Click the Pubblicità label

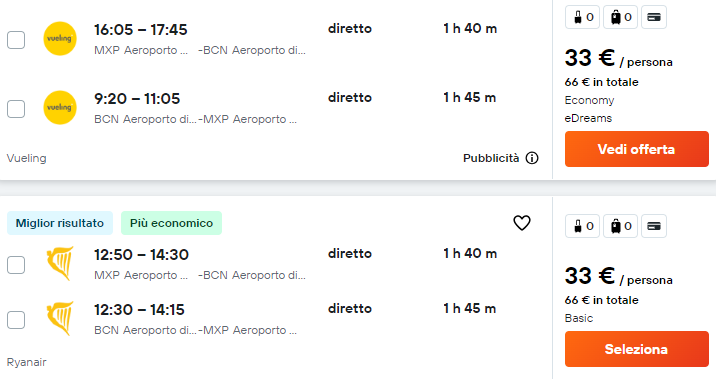491,158
